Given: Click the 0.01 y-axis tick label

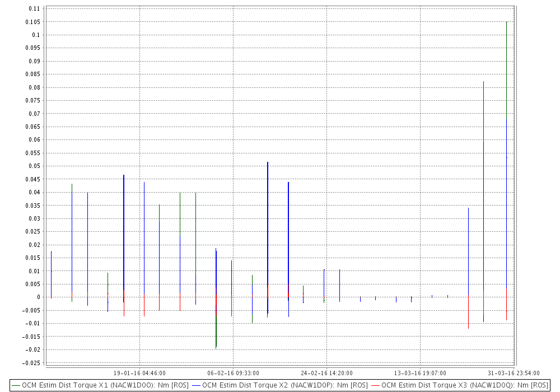Looking at the screenshot, I should pyautogui.click(x=34, y=271).
